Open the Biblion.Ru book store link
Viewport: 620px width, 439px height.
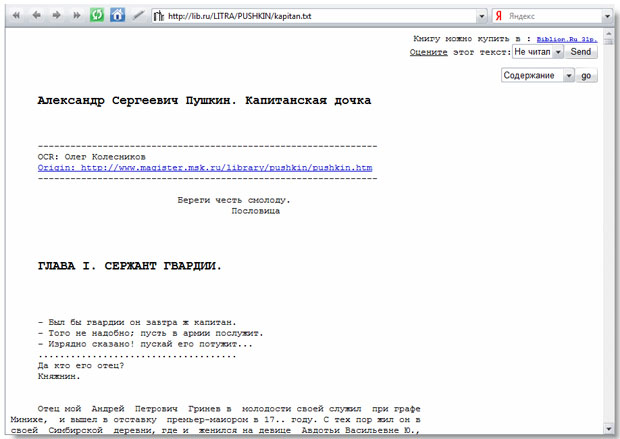(x=567, y=39)
